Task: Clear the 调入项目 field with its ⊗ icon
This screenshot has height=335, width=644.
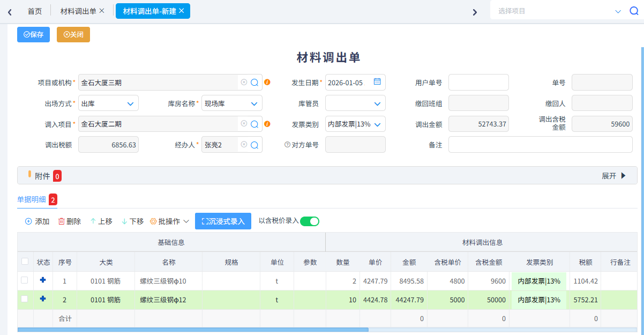Action: click(244, 124)
